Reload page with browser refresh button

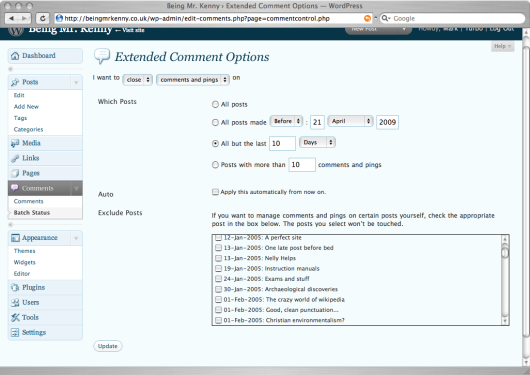click(43, 18)
